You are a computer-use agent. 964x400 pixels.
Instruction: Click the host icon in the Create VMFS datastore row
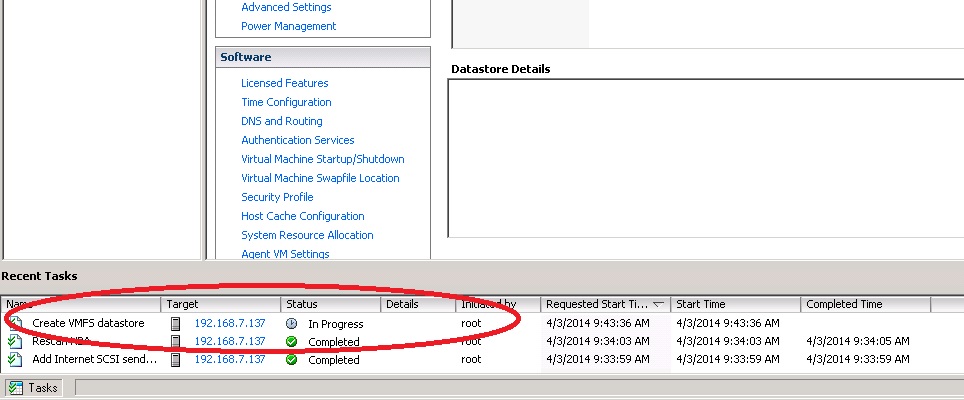(176, 323)
